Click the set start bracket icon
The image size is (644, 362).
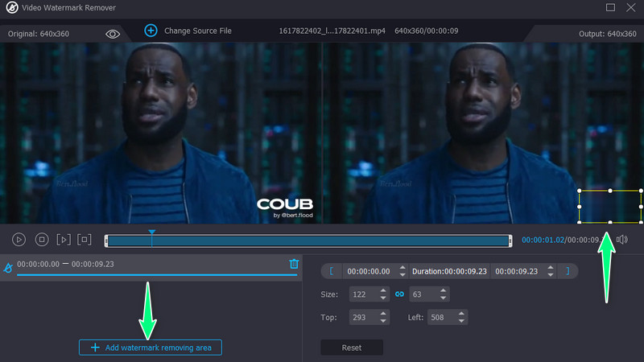point(331,271)
